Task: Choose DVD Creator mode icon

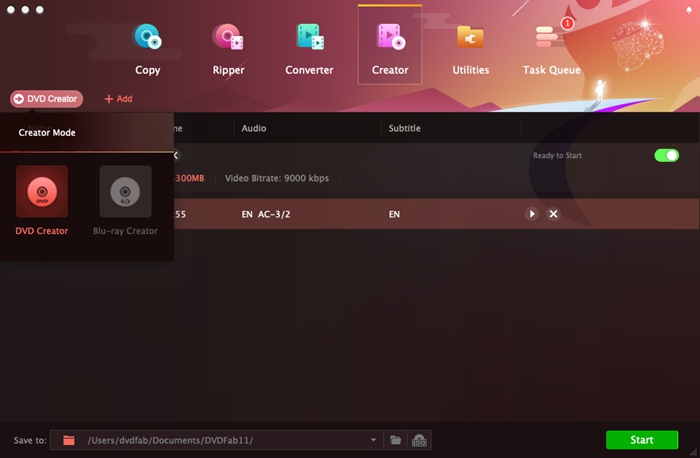Action: [42, 192]
